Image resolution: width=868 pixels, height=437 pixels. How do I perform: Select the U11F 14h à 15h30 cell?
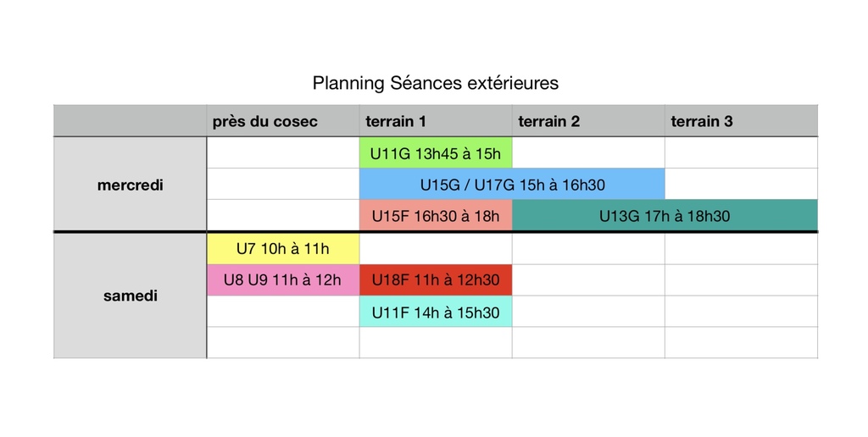click(x=435, y=312)
